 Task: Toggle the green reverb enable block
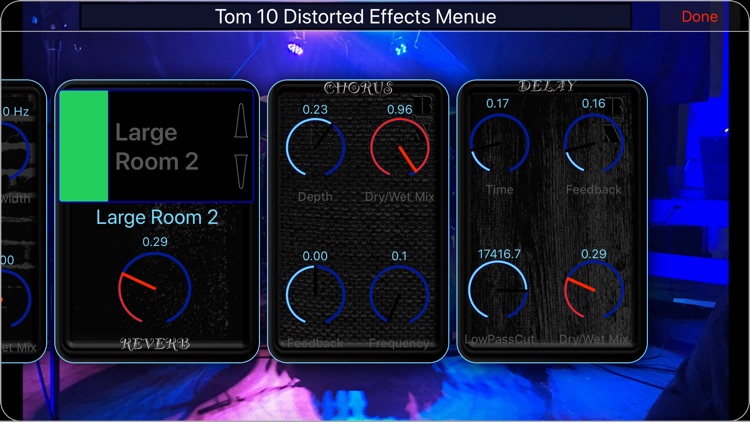84,145
